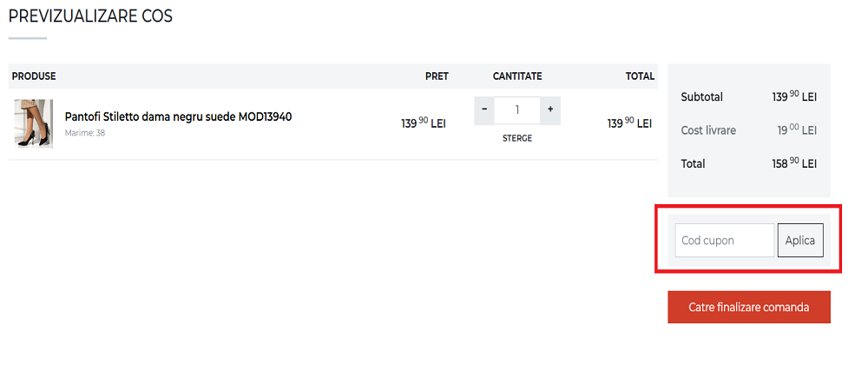Click the Marime: 38 size text
Image resolution: width=868 pixels, height=391 pixels.
pos(85,133)
